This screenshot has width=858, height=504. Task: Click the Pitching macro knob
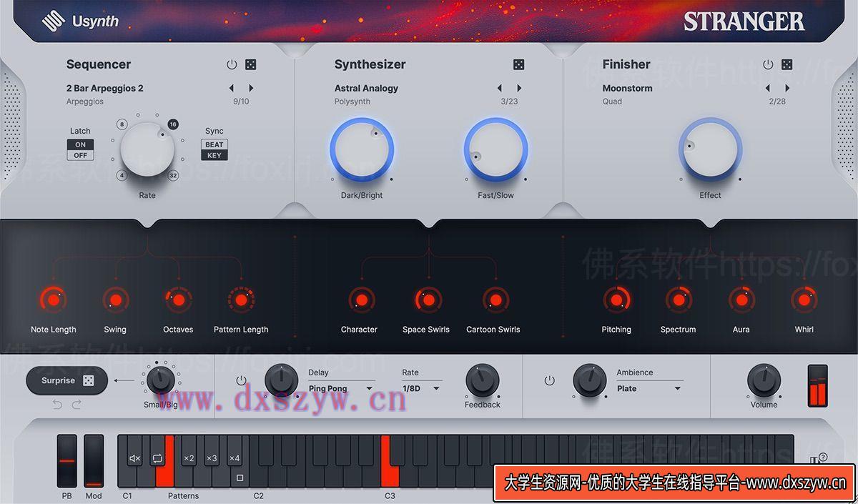pyautogui.click(x=616, y=300)
